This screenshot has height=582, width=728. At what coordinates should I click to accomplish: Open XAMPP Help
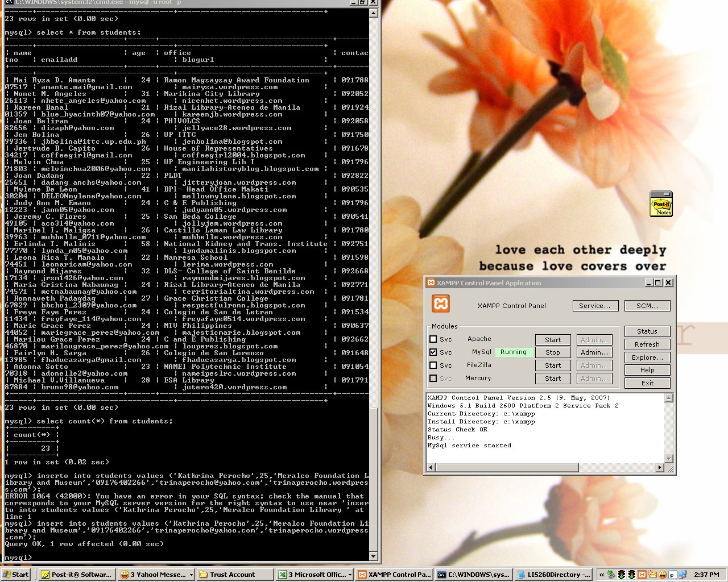(647, 370)
